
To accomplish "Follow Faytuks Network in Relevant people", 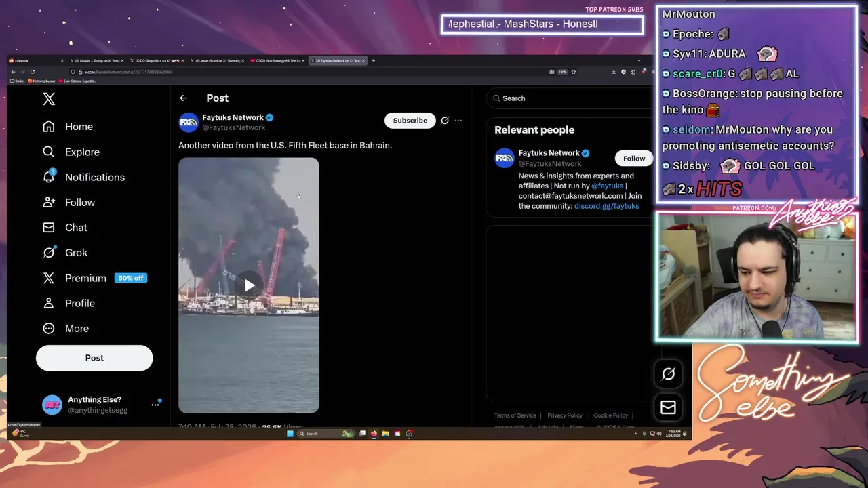I will 634,158.
